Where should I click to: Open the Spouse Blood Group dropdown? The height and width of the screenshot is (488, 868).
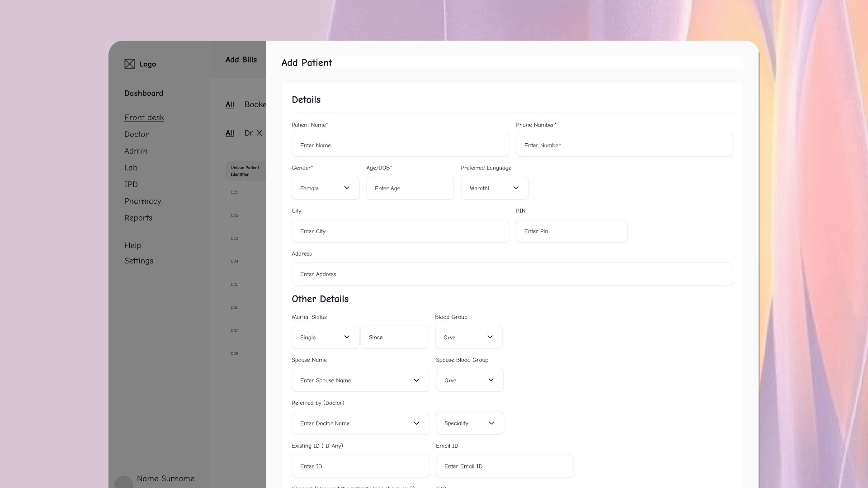pos(469,380)
